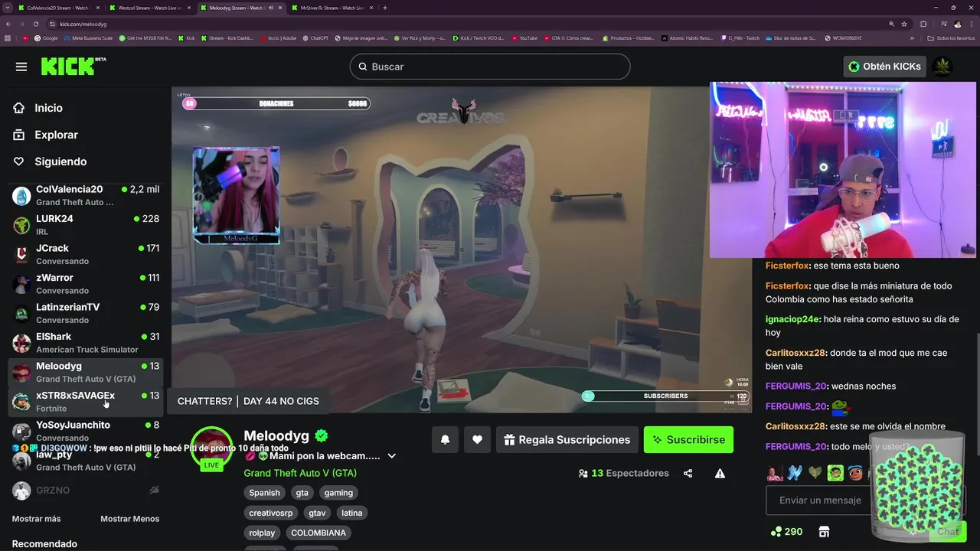Click the Chat send button
980x551 pixels.
coord(948,532)
